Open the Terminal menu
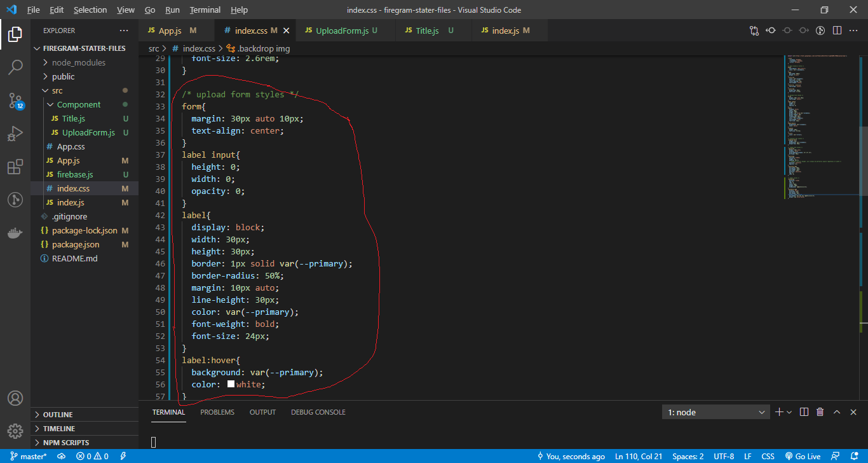868x463 pixels. coord(205,10)
